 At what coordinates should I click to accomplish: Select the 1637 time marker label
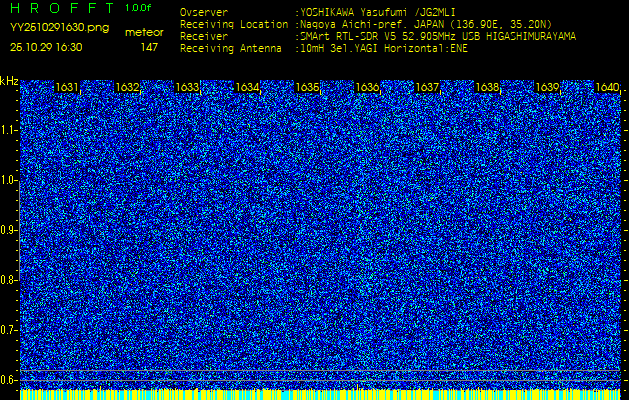[x=427, y=87]
